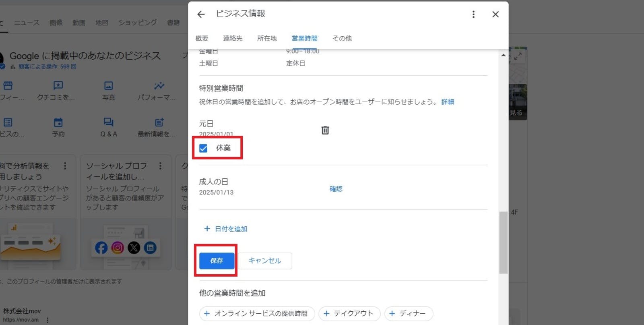Open the その他 tab
Screen dimensions: 644x325
tap(342, 38)
